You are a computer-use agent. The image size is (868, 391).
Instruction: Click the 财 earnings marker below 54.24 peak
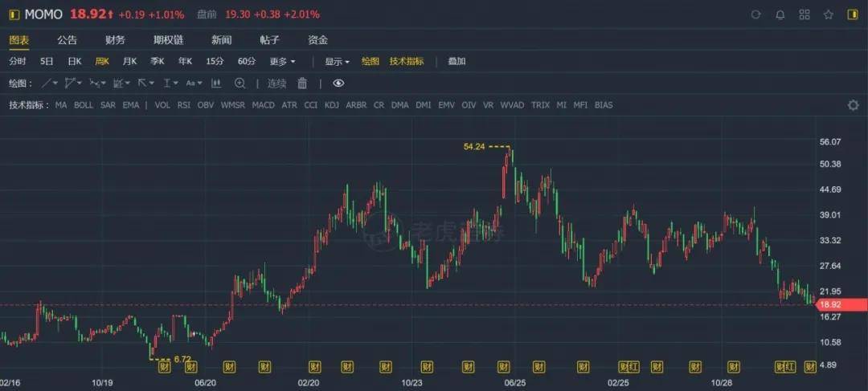point(504,366)
